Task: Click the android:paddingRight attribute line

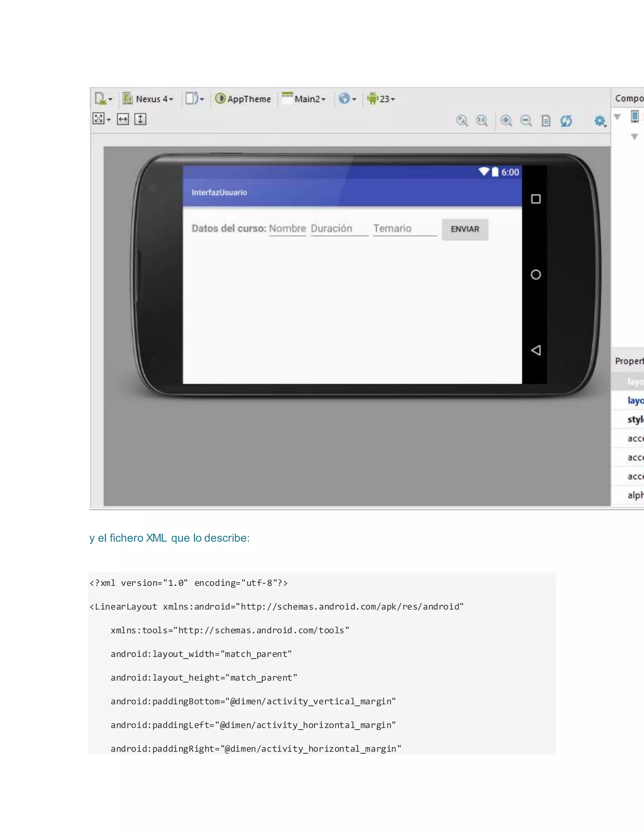Action: [256, 749]
